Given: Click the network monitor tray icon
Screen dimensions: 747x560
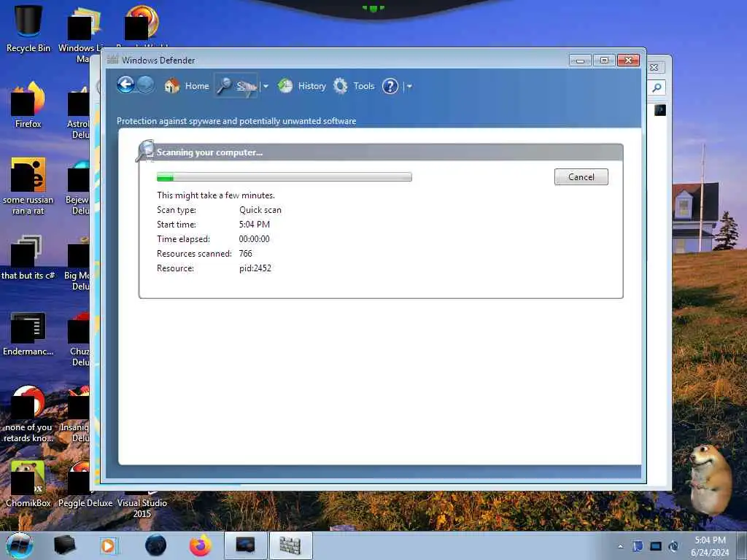Looking at the screenshot, I should (656, 546).
